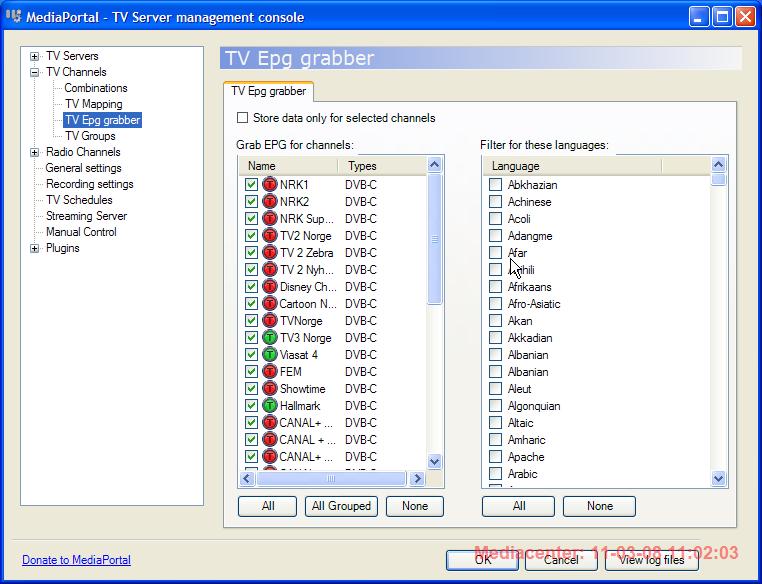Click All button under languages list
The height and width of the screenshot is (584, 762).
pyautogui.click(x=518, y=506)
